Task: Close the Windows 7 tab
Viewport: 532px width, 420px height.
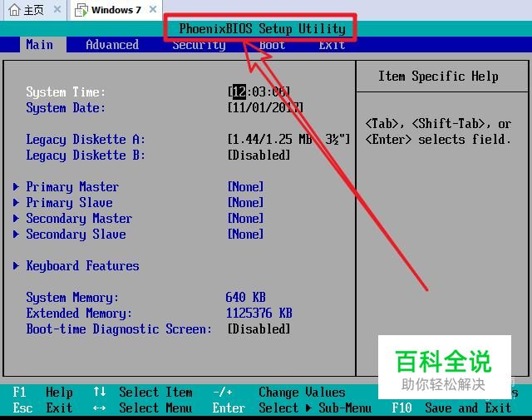Action: [x=153, y=9]
